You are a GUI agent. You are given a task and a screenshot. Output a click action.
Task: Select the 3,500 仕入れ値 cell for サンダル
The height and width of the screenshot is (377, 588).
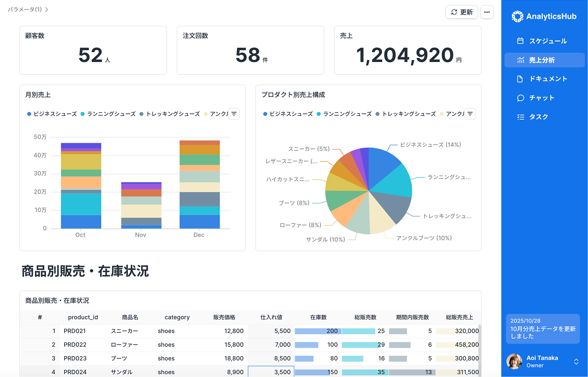pos(271,372)
